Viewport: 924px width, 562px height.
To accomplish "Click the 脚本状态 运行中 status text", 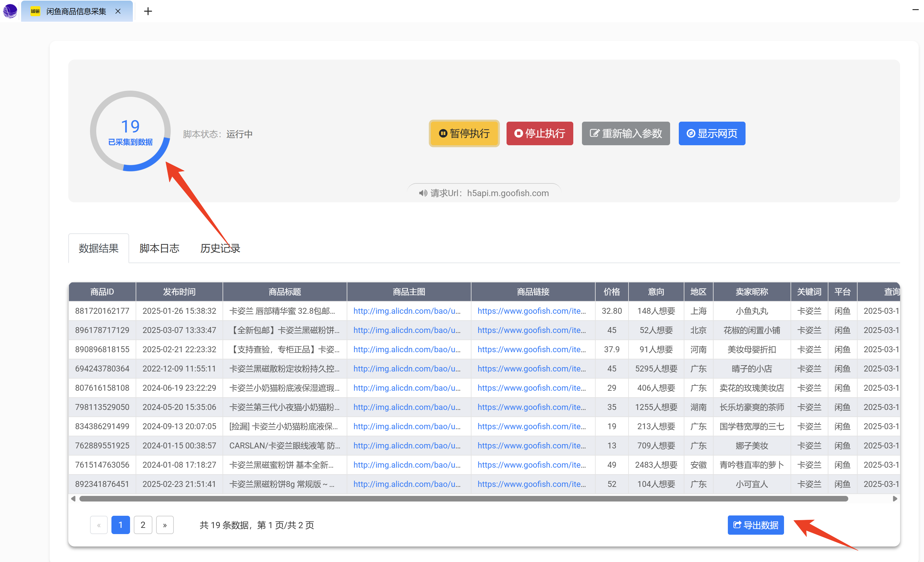I will pyautogui.click(x=218, y=134).
